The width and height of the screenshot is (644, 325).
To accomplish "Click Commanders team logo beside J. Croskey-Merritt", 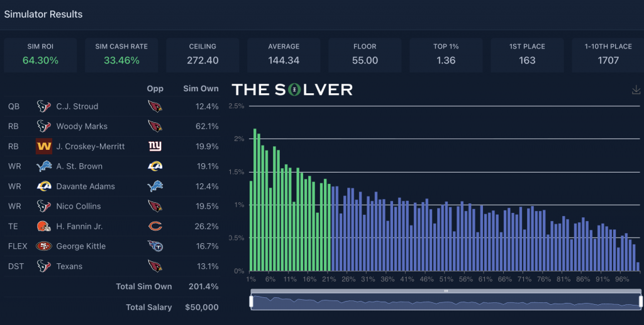I will [43, 146].
